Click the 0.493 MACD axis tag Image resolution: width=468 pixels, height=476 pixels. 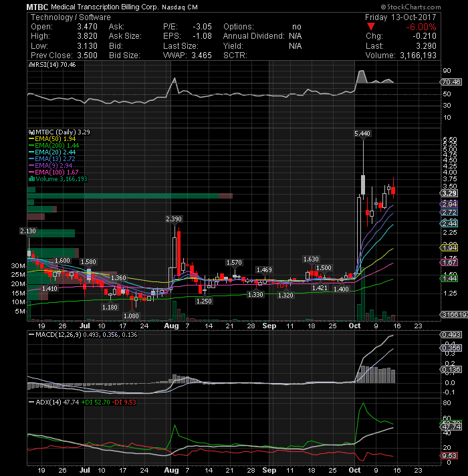pyautogui.click(x=451, y=334)
